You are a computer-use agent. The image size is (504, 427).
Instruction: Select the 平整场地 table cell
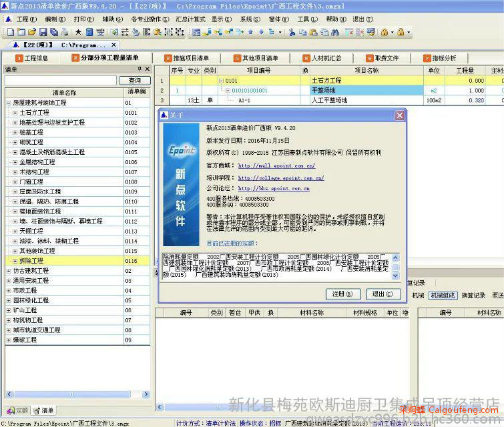pyautogui.click(x=366, y=91)
